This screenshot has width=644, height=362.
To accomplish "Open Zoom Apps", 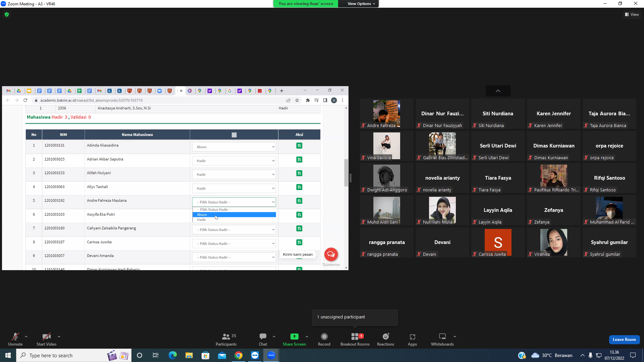I will (x=412, y=339).
